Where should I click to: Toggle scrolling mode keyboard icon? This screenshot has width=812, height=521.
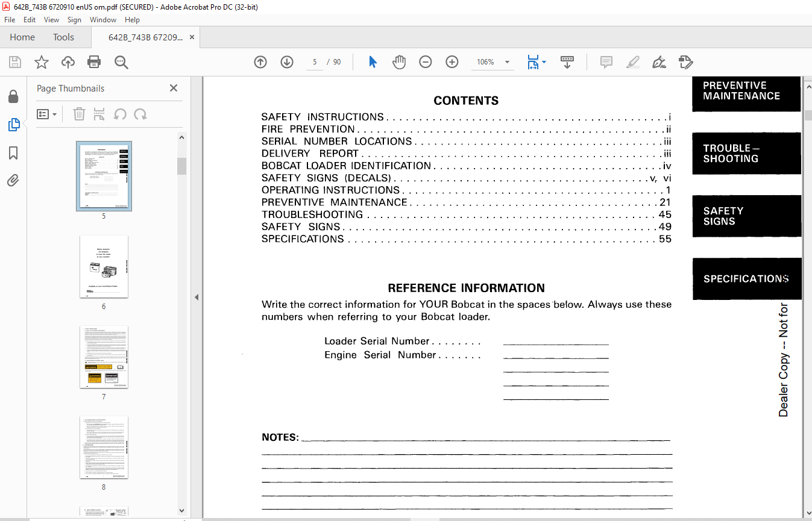point(567,62)
